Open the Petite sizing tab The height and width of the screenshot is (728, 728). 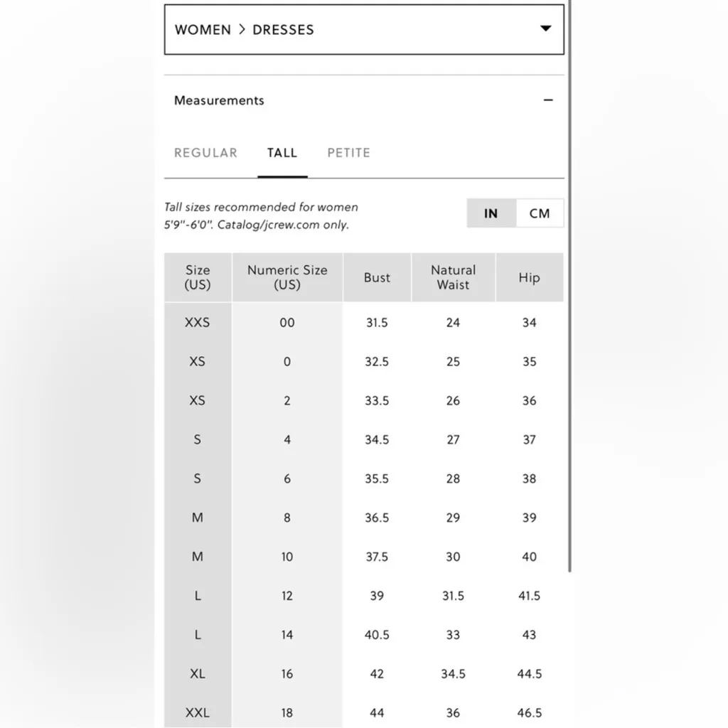[x=348, y=153]
